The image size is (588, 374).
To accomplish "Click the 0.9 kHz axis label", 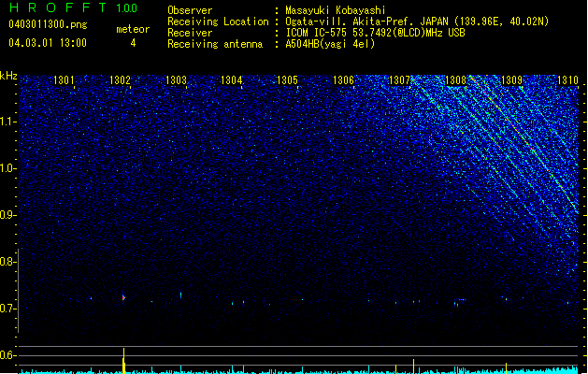I will tap(7, 215).
